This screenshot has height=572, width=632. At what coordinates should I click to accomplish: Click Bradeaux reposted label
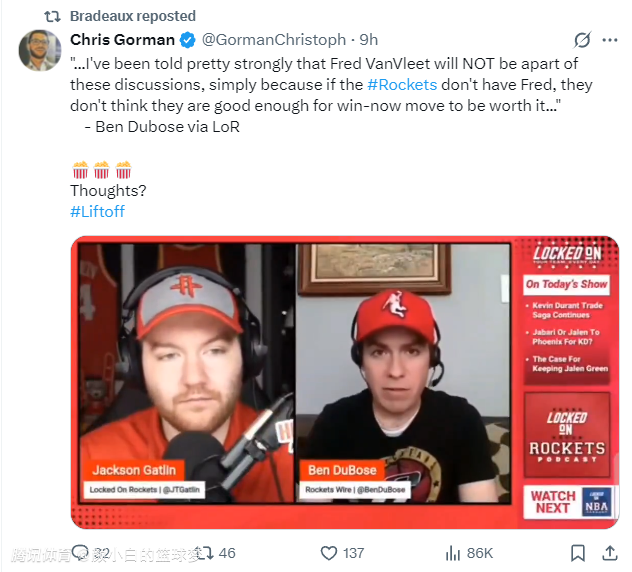pyautogui.click(x=133, y=16)
